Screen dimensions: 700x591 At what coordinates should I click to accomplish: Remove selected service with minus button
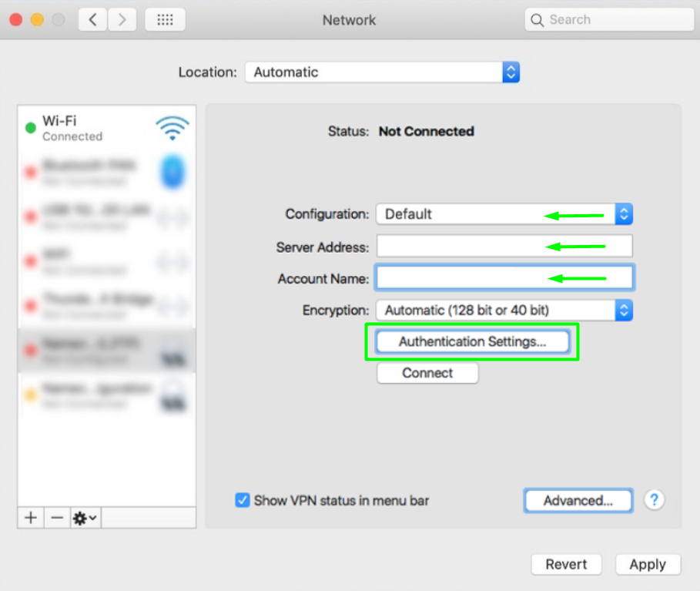57,518
